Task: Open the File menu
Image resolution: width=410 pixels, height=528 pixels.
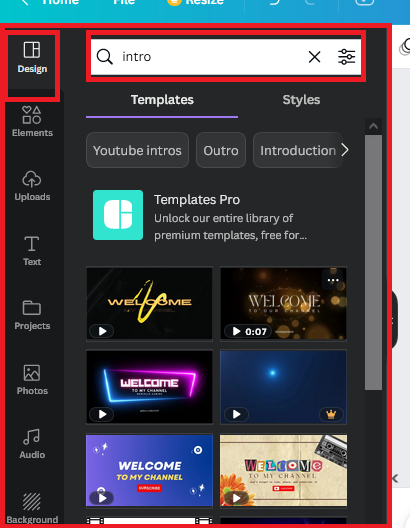Action: pyautogui.click(x=124, y=2)
